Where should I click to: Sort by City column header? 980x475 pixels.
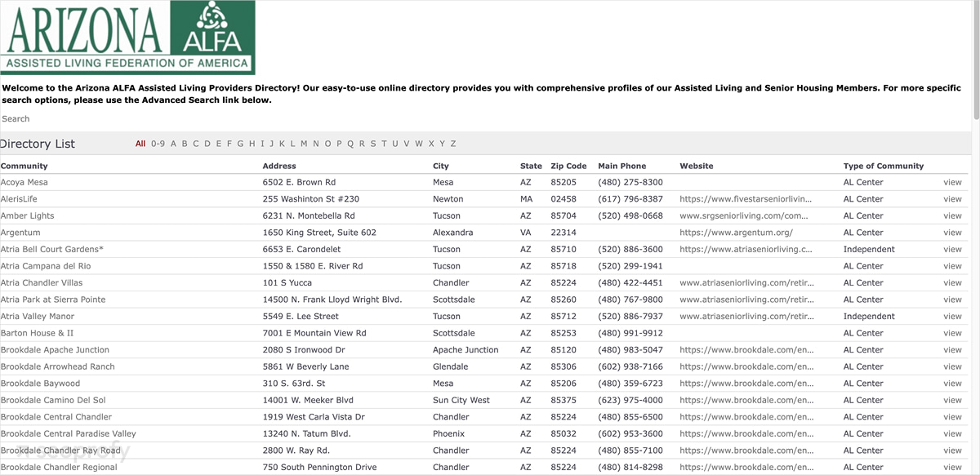pos(441,166)
